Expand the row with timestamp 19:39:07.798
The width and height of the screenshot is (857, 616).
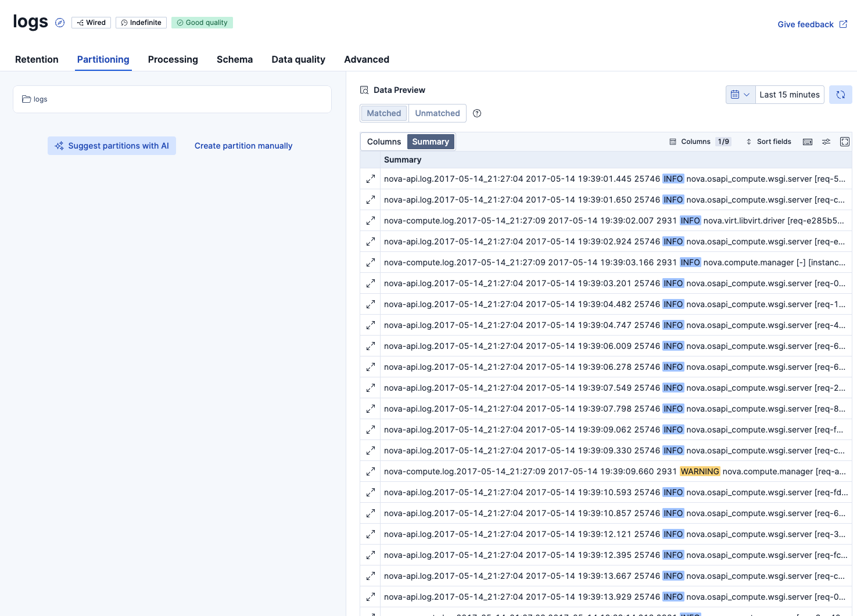(371, 409)
